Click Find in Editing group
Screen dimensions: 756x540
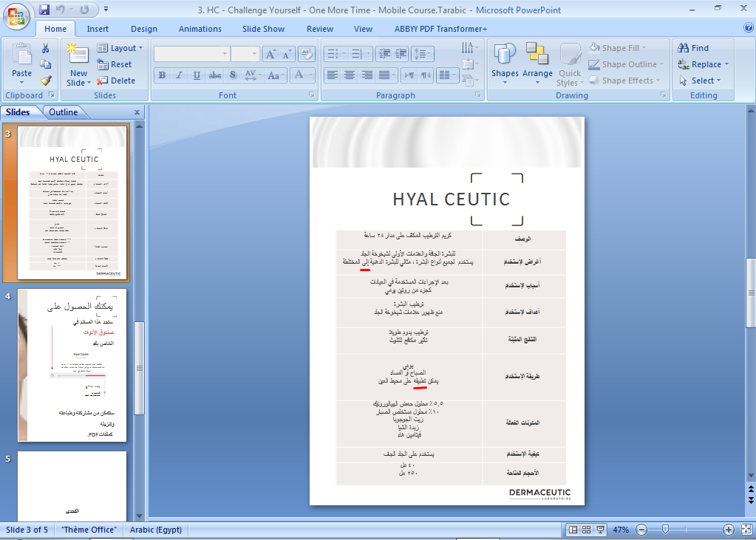(x=693, y=48)
